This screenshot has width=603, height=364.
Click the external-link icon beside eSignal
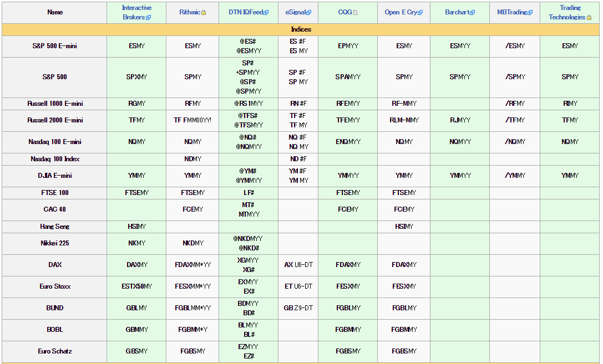coord(309,13)
